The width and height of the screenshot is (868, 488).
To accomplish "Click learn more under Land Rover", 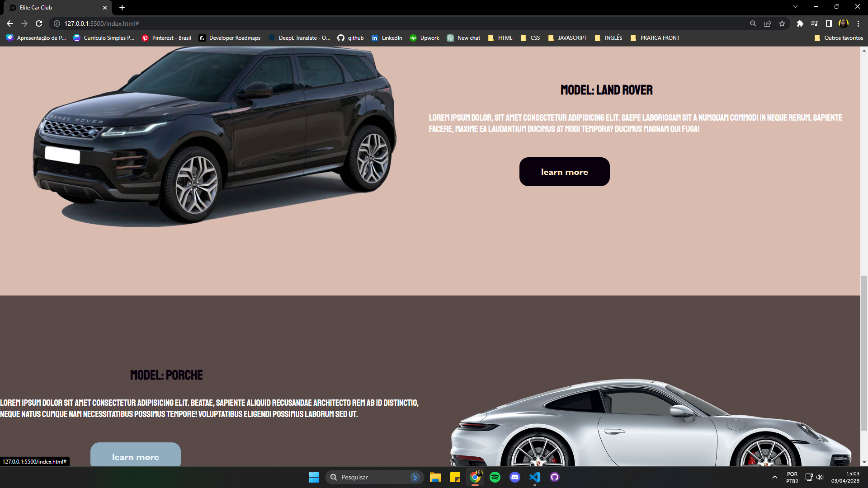I will point(564,172).
